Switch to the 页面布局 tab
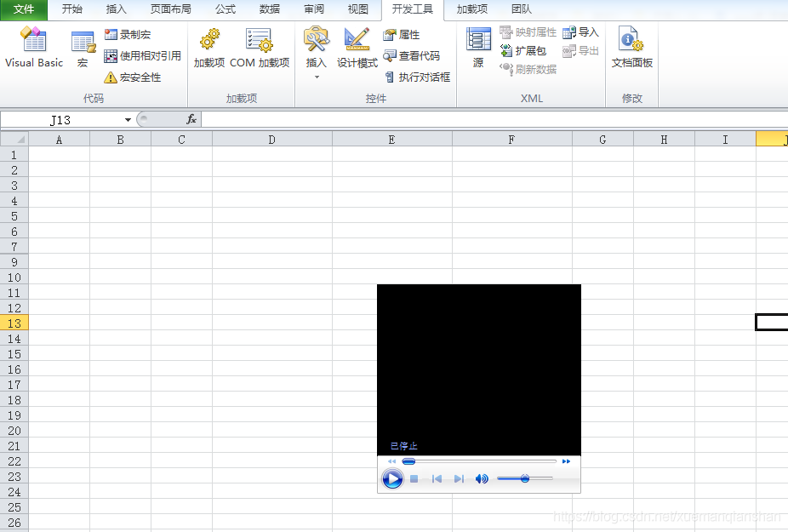 click(x=170, y=9)
